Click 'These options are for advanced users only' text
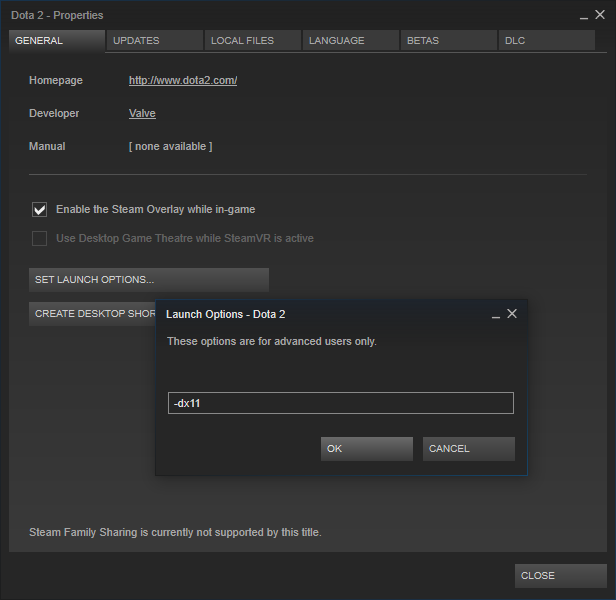Image resolution: width=616 pixels, height=600 pixels. click(272, 341)
